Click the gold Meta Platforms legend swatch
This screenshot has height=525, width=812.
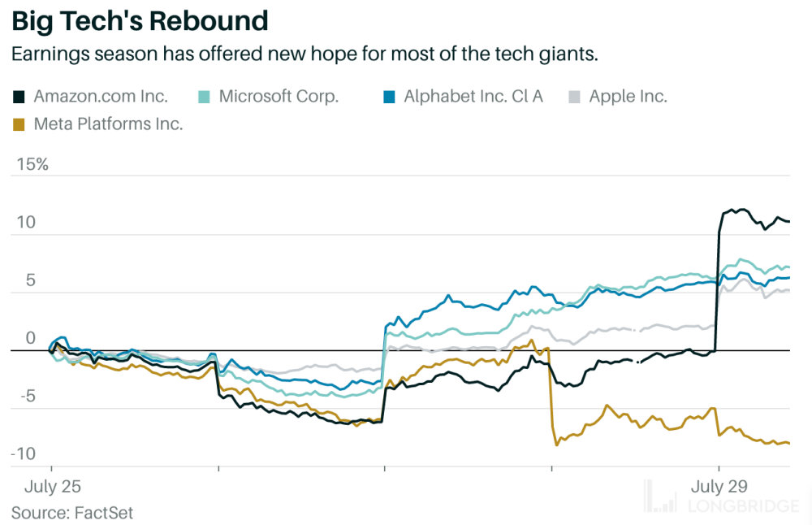(19, 124)
